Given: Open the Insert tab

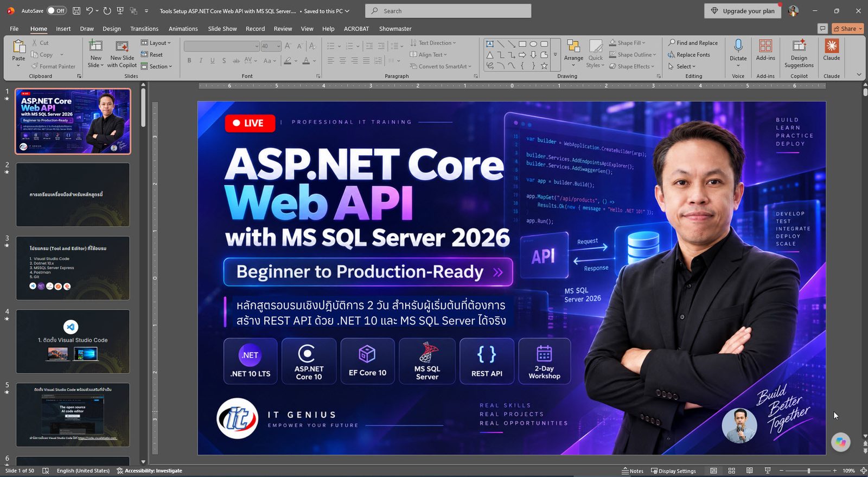Looking at the screenshot, I should pyautogui.click(x=63, y=29).
